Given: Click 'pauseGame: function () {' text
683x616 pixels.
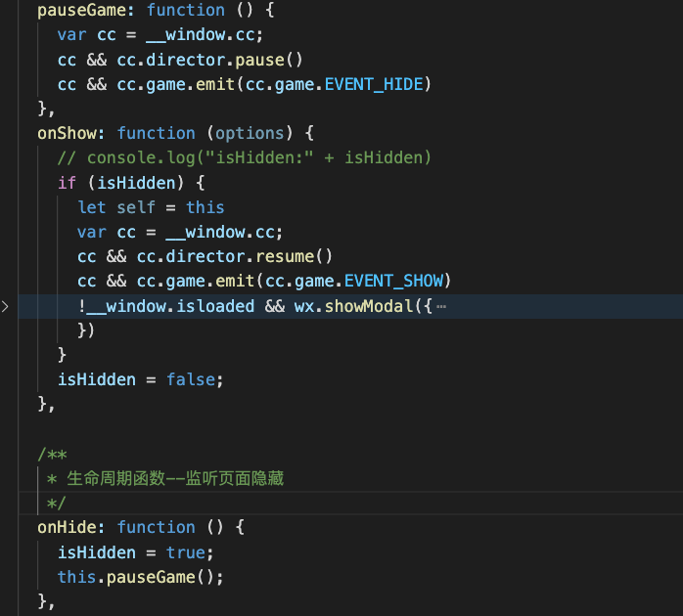Looking at the screenshot, I should click(156, 10).
